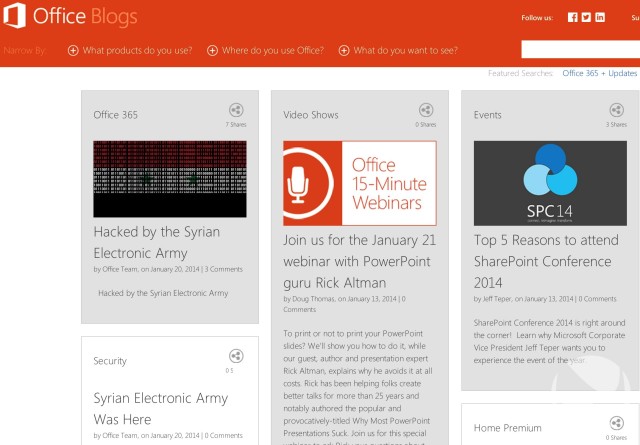Viewport: 640px width, 445px height.
Task: Open the Office Blogs home title
Action: click(85, 16)
